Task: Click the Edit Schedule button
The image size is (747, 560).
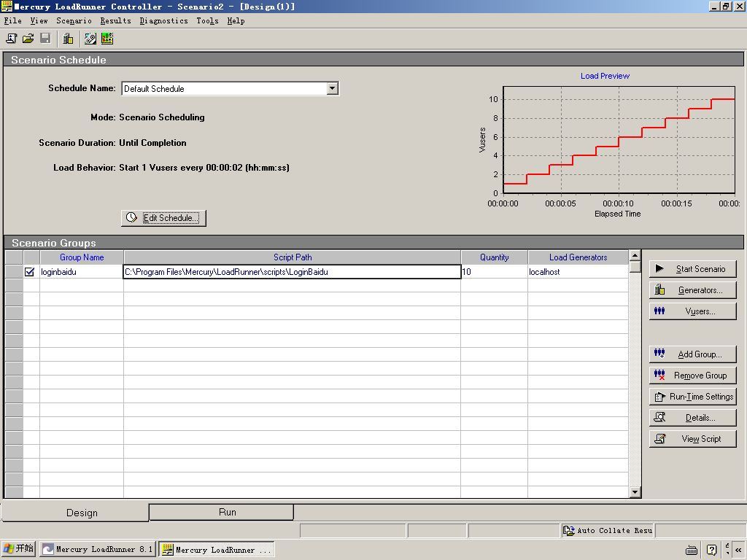Action: point(163,218)
